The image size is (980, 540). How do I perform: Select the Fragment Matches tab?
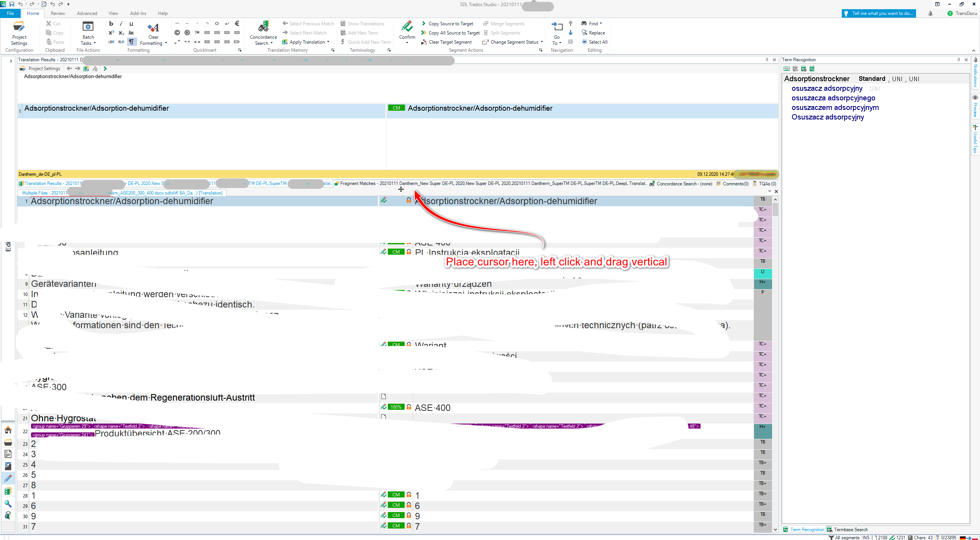(491, 184)
